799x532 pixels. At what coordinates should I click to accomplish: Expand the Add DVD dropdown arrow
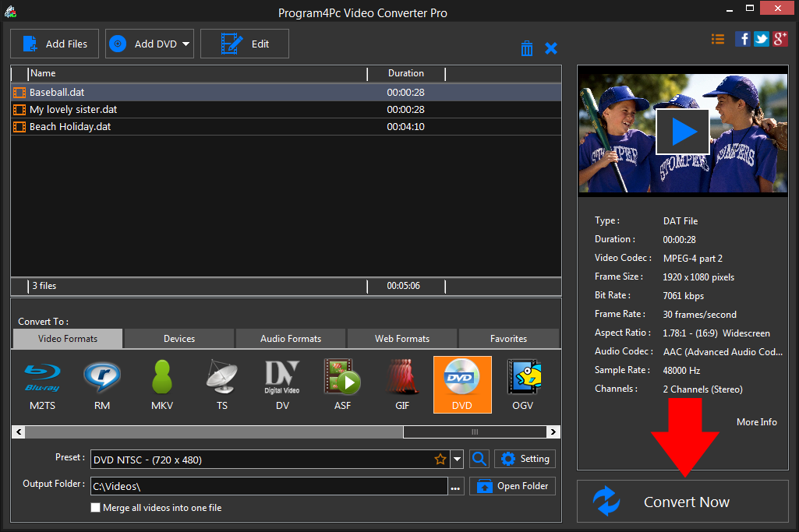(x=186, y=44)
